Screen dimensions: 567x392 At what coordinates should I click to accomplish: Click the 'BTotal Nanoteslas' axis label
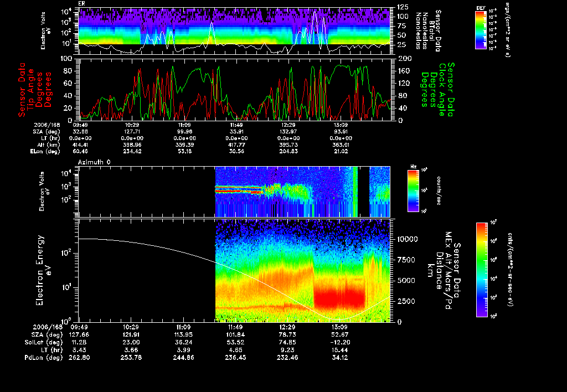point(429,31)
